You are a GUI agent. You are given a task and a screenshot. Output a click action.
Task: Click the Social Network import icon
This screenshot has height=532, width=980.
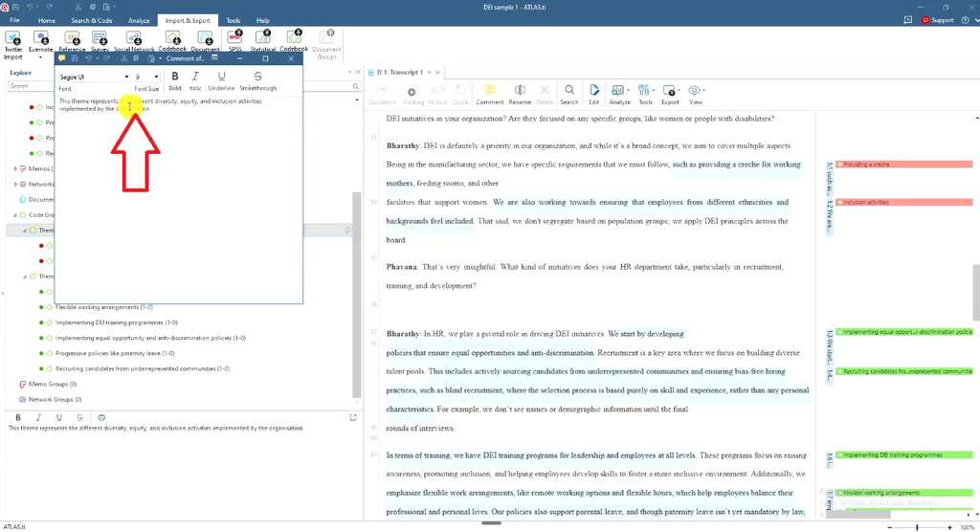click(134, 40)
